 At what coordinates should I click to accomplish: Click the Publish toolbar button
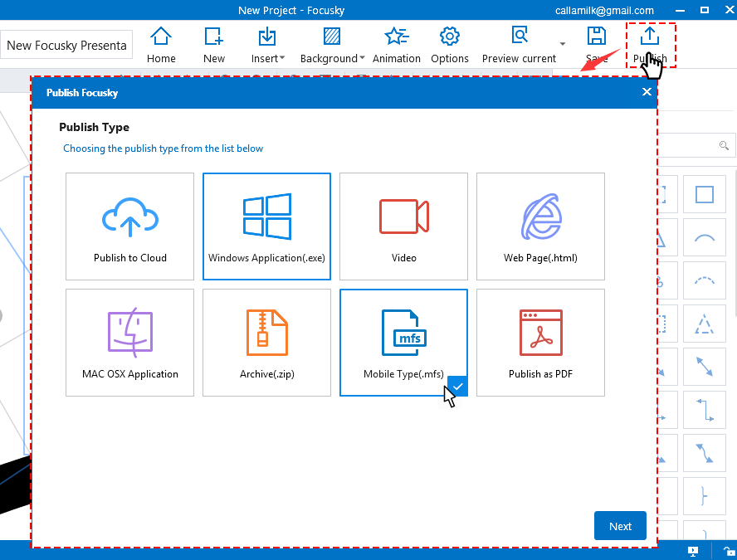click(x=650, y=45)
